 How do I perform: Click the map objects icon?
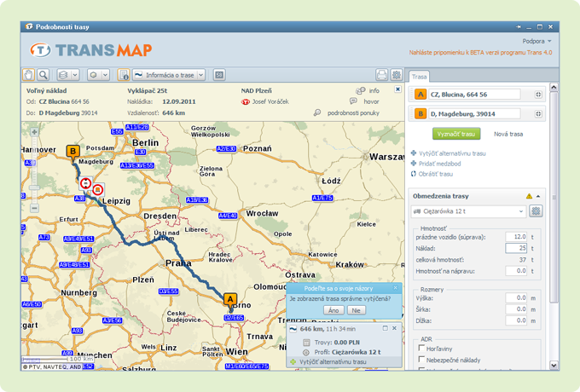click(94, 75)
